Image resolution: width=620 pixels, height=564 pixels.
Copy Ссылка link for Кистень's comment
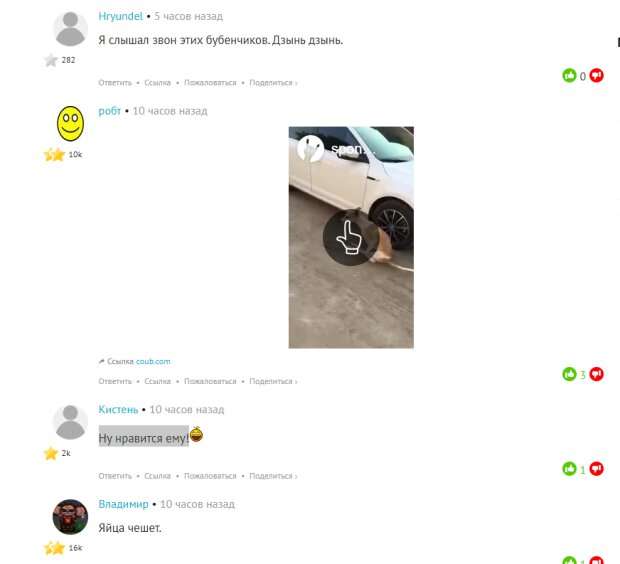point(157,476)
